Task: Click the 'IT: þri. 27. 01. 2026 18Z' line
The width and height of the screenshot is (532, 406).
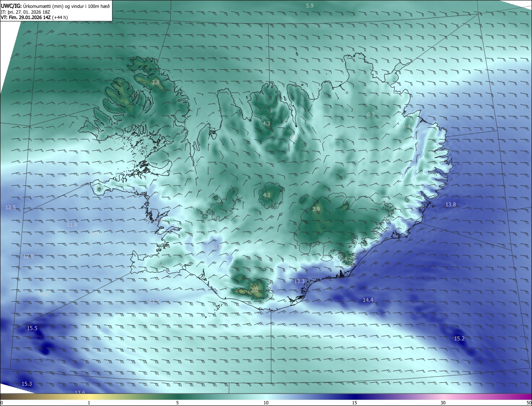Action: tap(25, 12)
